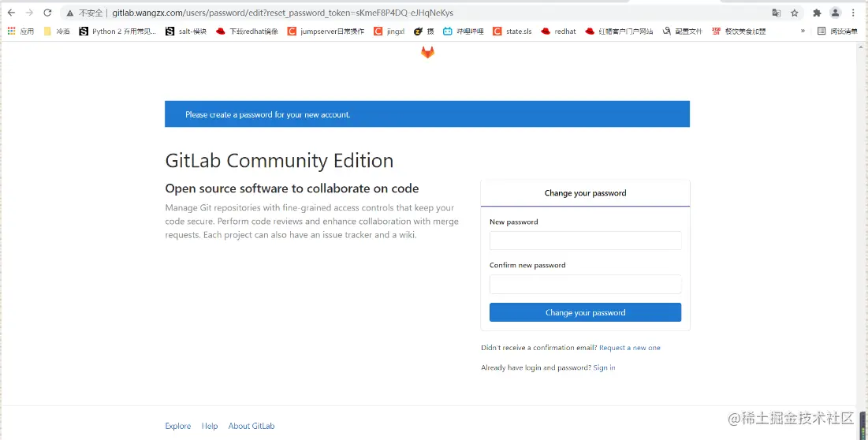This screenshot has width=868, height=440.
Task: Click the Sign in link
Action: 604,367
